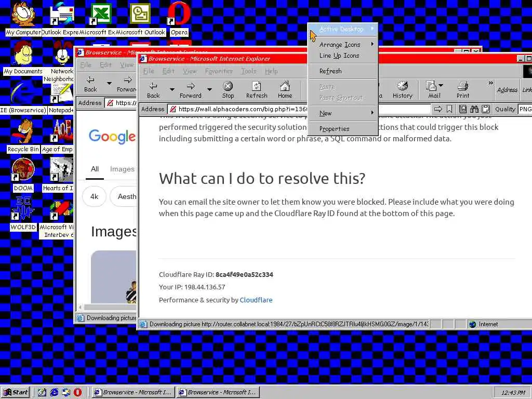
Task: Open the Quality PNG combo box
Action: point(525,109)
